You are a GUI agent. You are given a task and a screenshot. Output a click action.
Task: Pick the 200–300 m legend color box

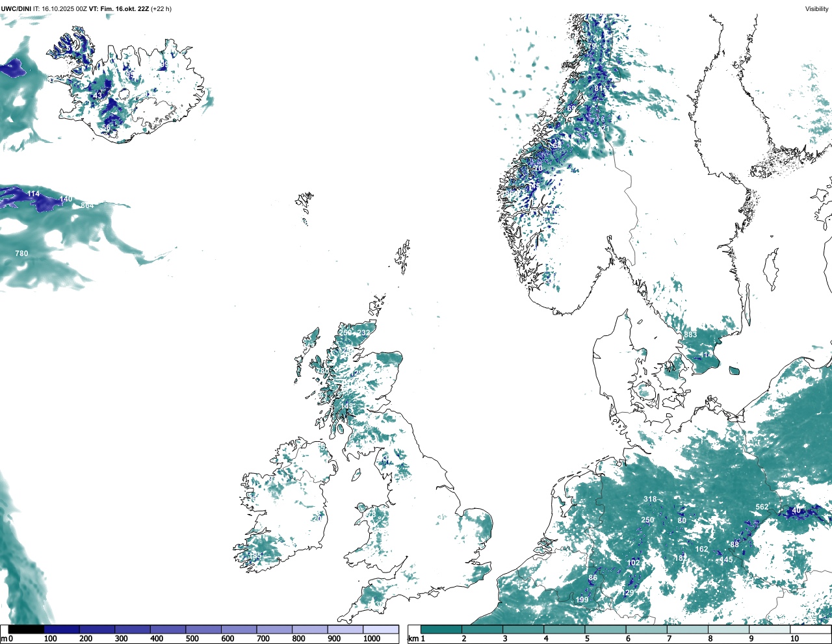pyautogui.click(x=97, y=629)
